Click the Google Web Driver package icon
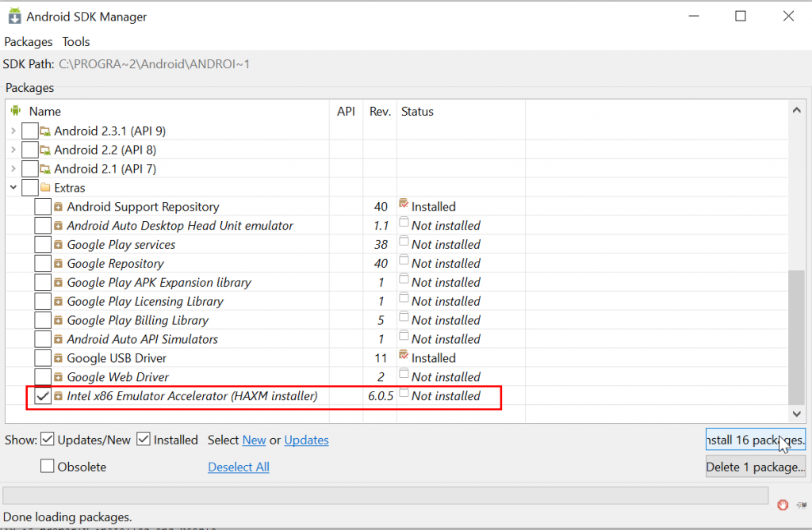 58,377
